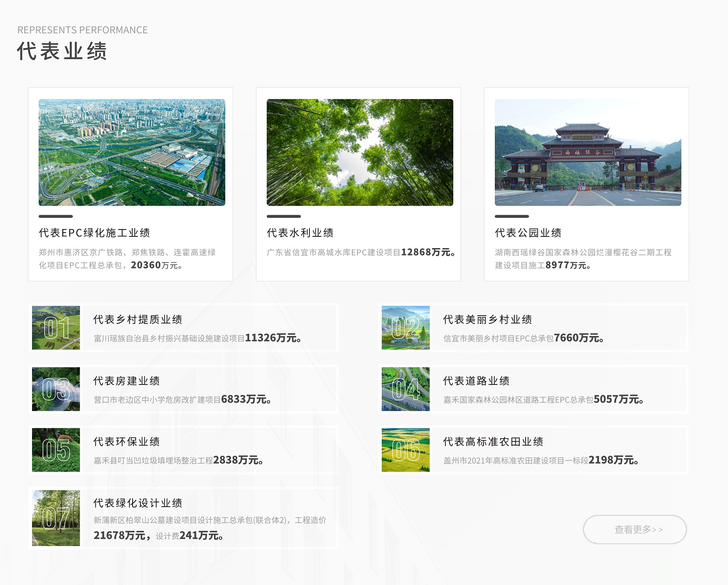Open the aerial city highway photo
This screenshot has width=728, height=585.
point(132,152)
